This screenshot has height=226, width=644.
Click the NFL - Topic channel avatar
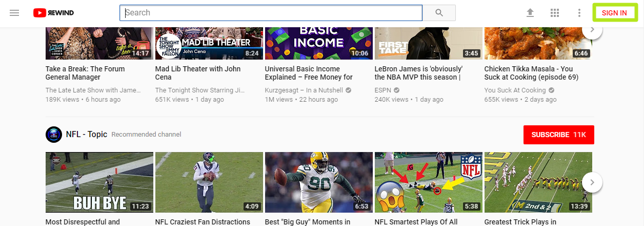pyautogui.click(x=54, y=135)
